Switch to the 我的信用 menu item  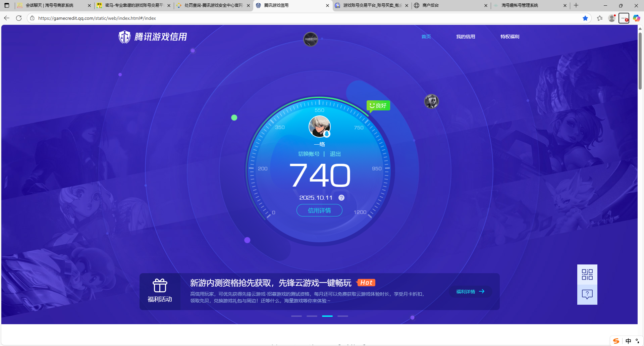coord(466,37)
